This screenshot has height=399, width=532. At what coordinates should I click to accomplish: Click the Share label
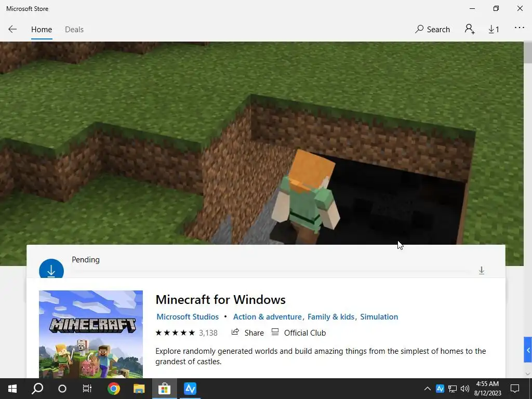[x=254, y=333]
